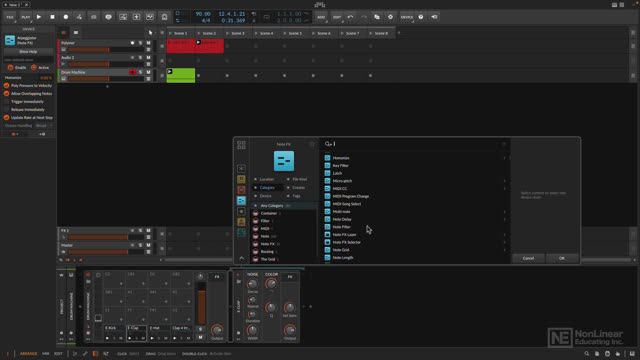The height and width of the screenshot is (360, 640).
Task: Click the selected Note FX sidebar icon
Action: [x=241, y=200]
